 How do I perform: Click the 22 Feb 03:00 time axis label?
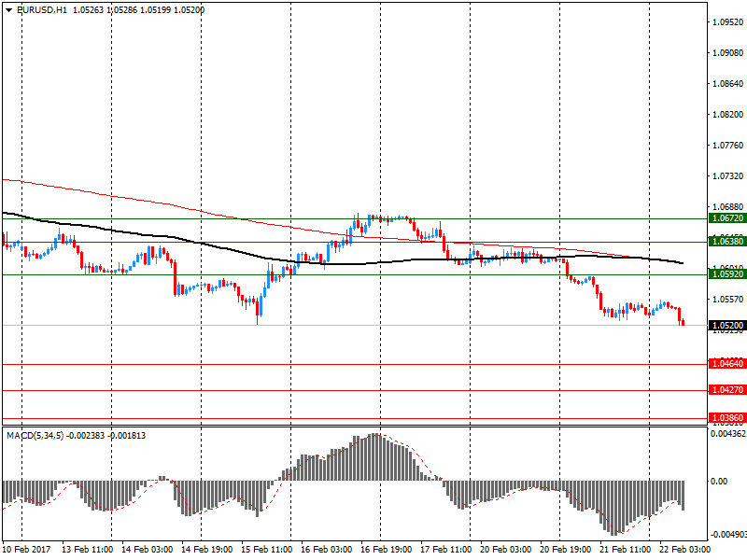(685, 550)
